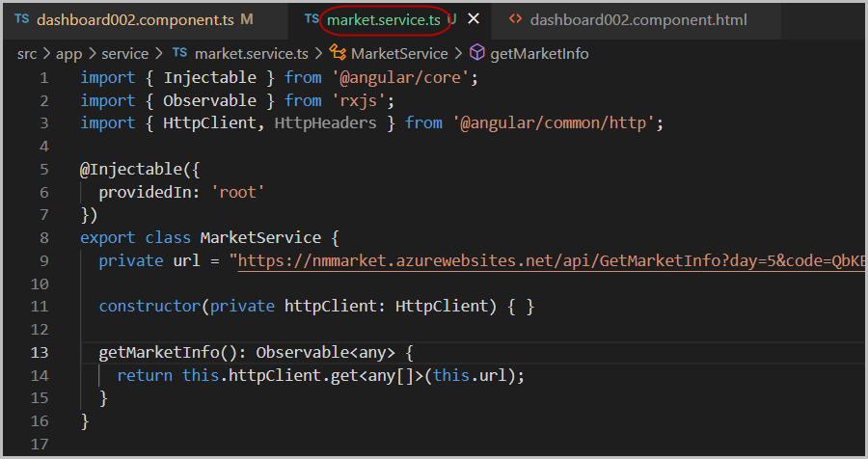Expand the app breadcrumb folder
Screen dimensions: 868x459
coord(68,53)
